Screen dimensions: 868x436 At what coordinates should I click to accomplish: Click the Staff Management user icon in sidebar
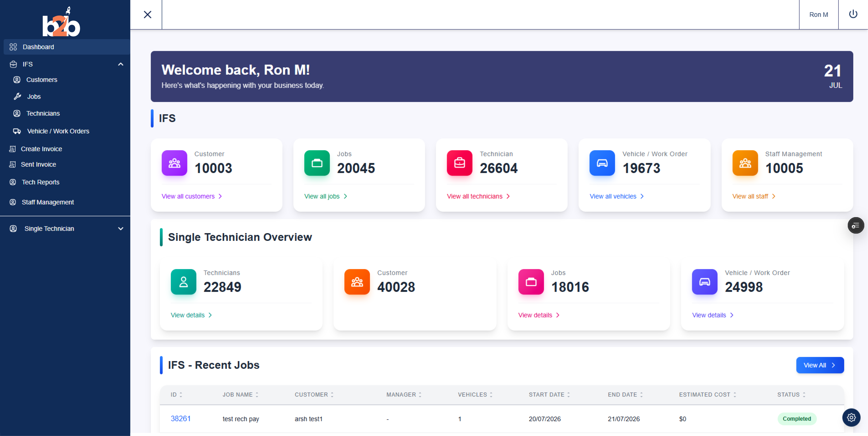point(13,202)
